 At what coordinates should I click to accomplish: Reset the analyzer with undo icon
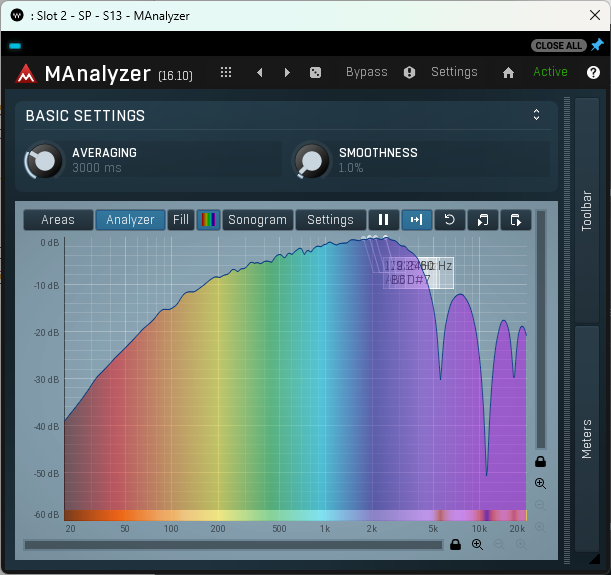pos(450,220)
